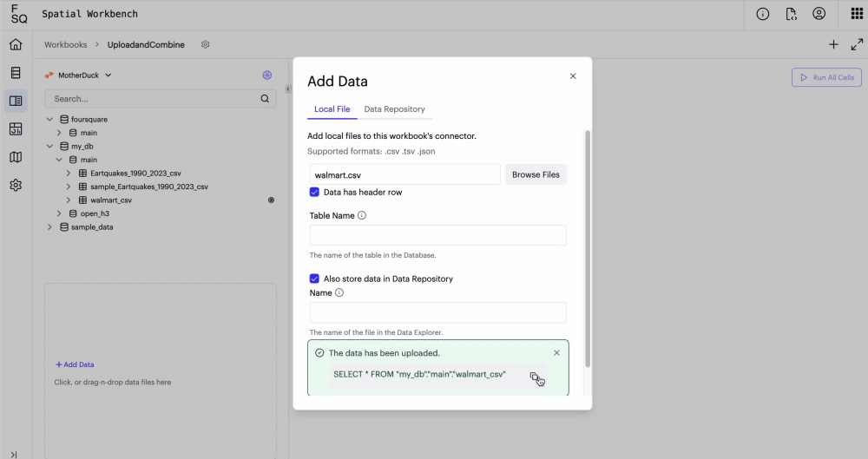Click the Name info icon
Image resolution: width=868 pixels, height=459 pixels.
(x=339, y=293)
